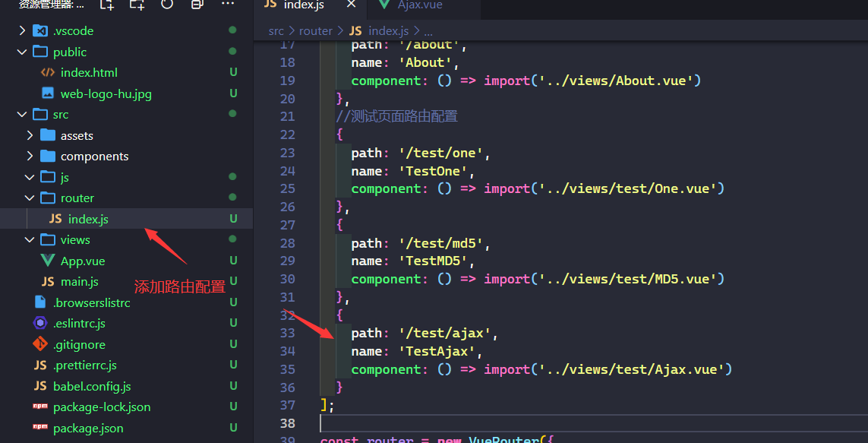Screen dimensions: 868x443
Task: Open explorer more actions ellipsis menu
Action: (x=227, y=5)
